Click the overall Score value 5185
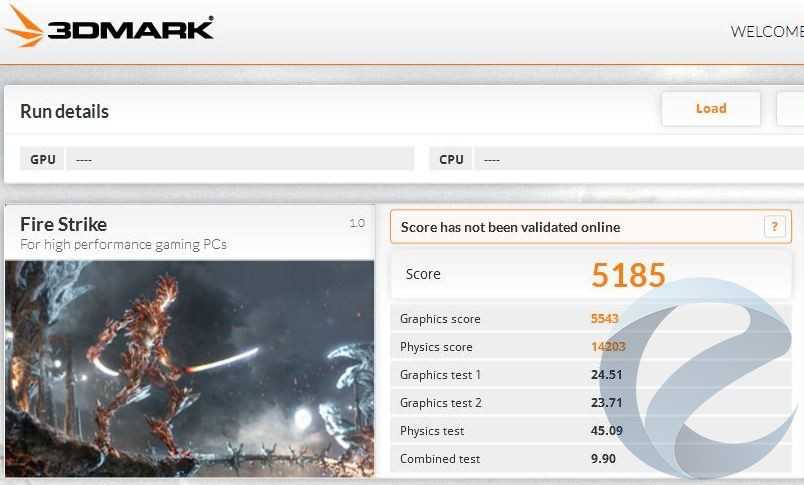 pos(628,275)
